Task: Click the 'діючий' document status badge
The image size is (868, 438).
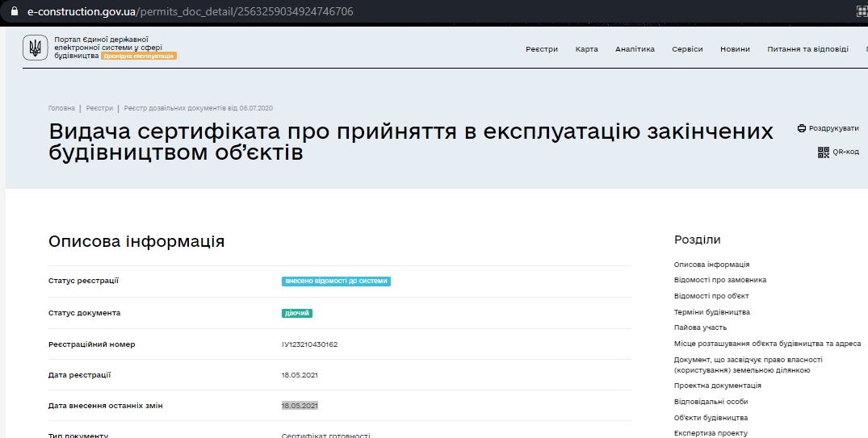Action: (x=296, y=313)
